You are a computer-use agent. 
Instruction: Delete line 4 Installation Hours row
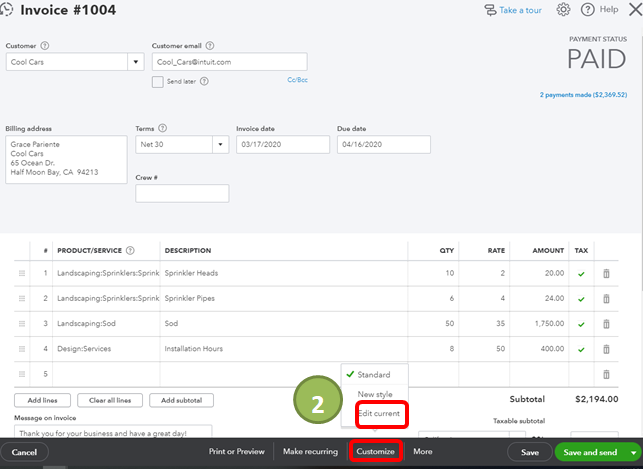[x=606, y=349]
